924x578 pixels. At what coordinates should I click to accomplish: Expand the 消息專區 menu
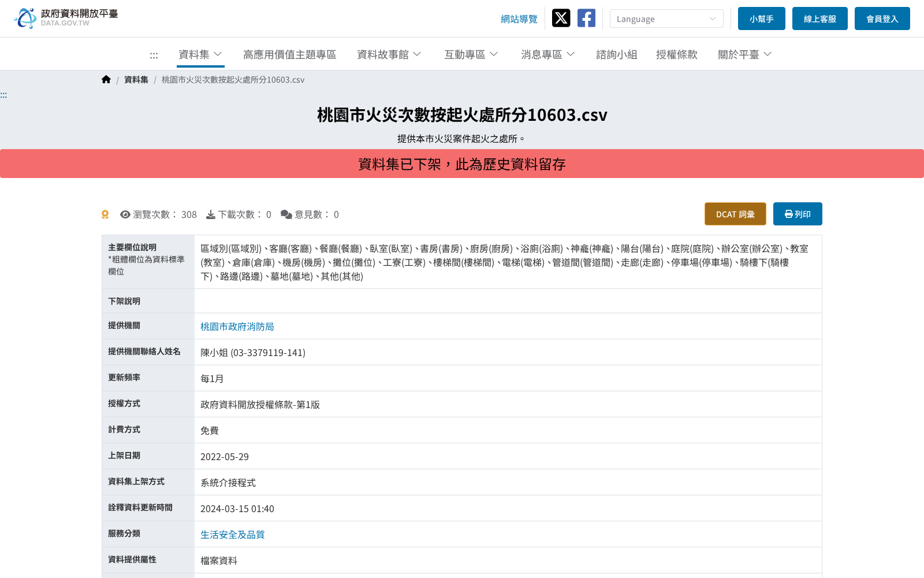click(x=548, y=54)
